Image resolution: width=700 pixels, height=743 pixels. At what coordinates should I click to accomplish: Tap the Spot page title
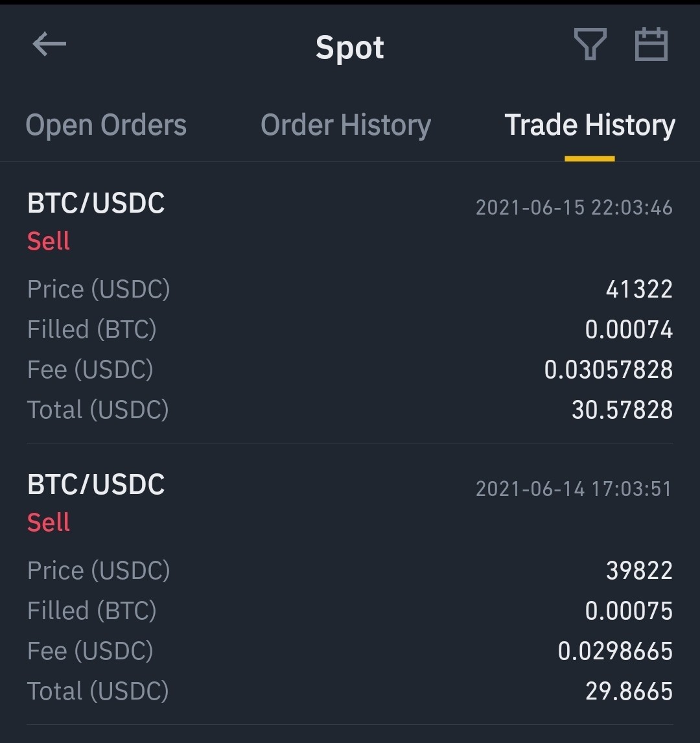349,48
